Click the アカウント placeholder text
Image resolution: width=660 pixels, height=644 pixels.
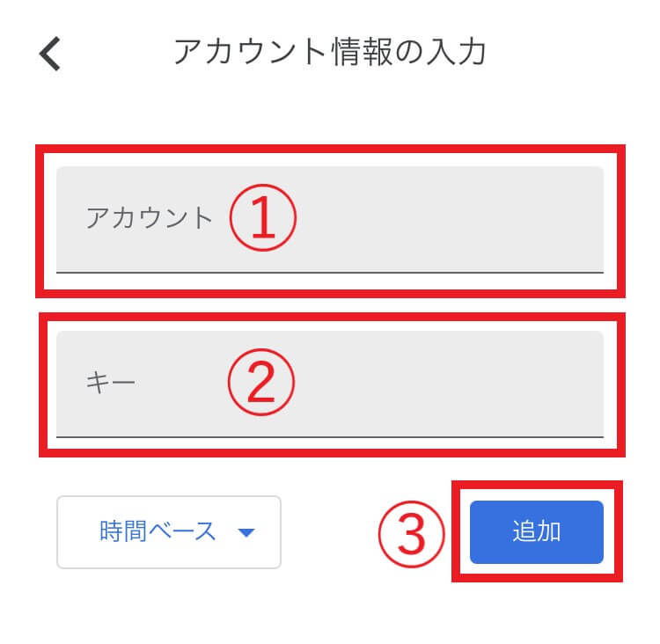(x=150, y=218)
